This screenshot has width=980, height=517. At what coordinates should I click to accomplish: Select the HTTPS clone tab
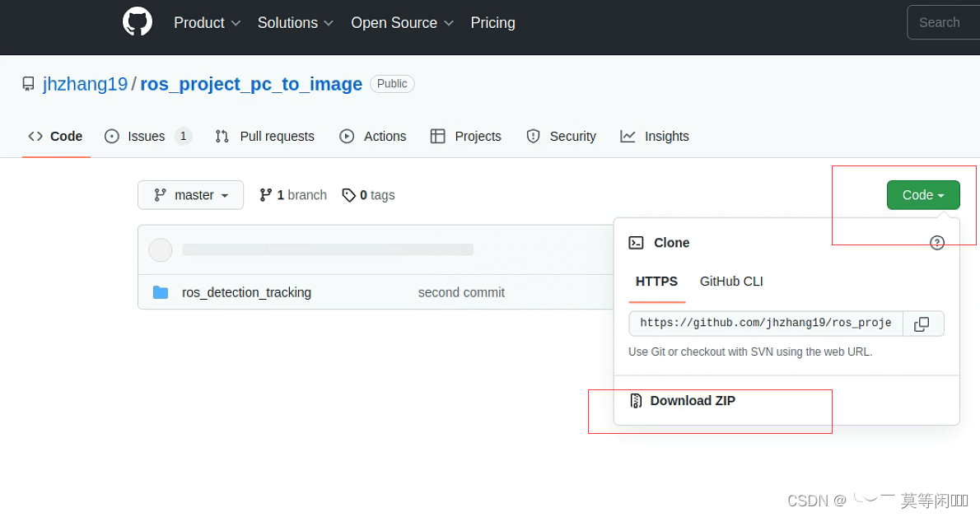point(656,282)
